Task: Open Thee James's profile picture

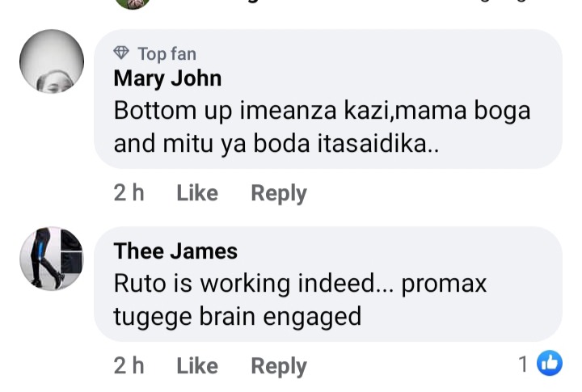Action: [52, 259]
